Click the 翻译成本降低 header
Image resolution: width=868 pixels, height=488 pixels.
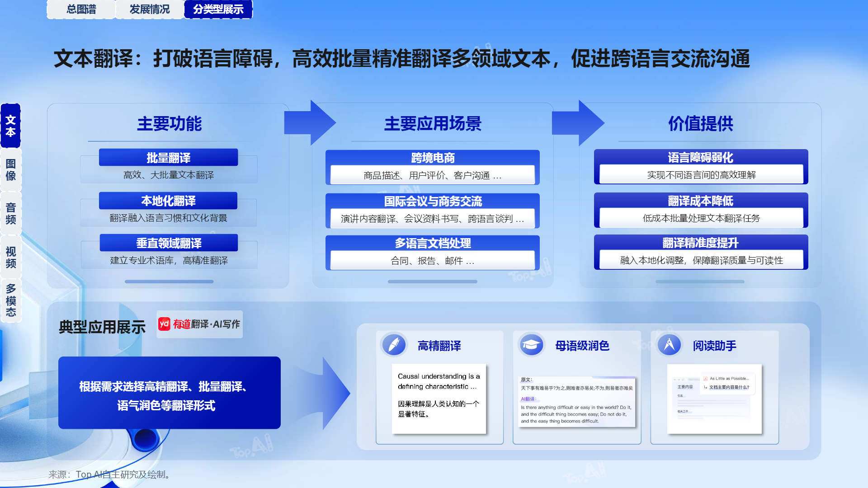click(x=700, y=201)
